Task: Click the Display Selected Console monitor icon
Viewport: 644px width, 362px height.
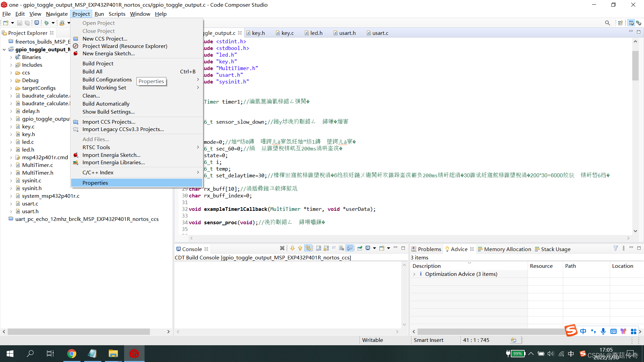Action: coord(368,248)
